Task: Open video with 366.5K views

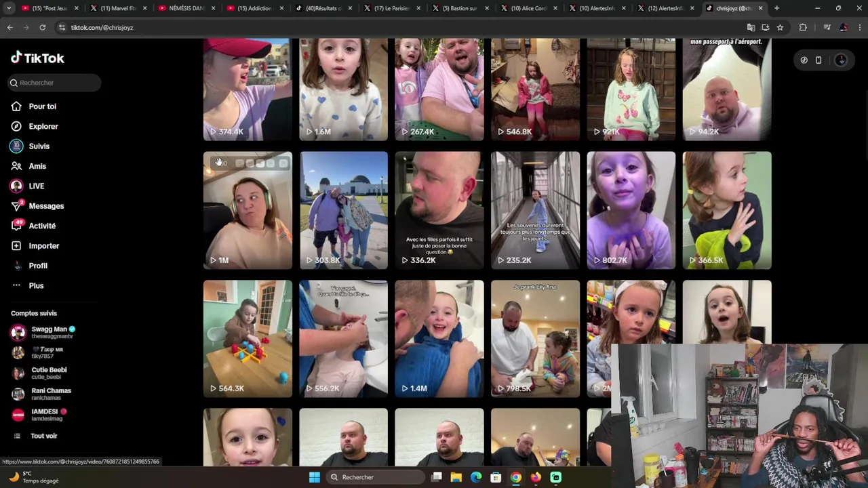Action: tap(727, 210)
